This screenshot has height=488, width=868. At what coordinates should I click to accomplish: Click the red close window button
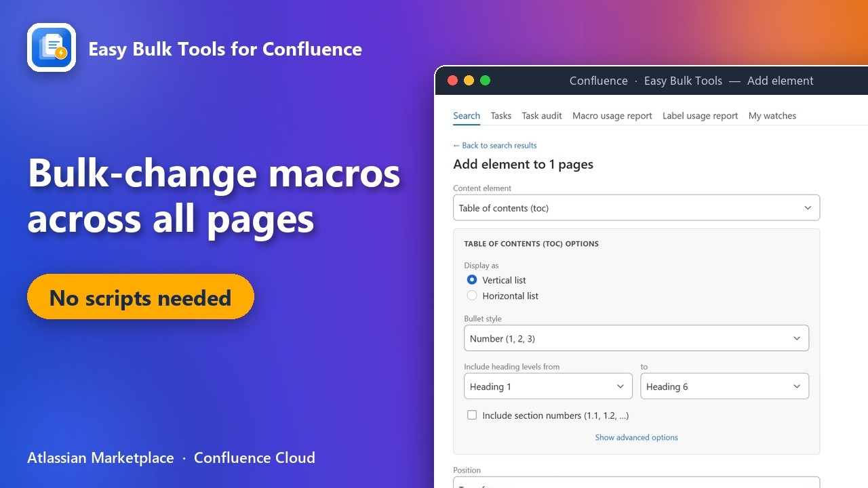click(x=452, y=81)
